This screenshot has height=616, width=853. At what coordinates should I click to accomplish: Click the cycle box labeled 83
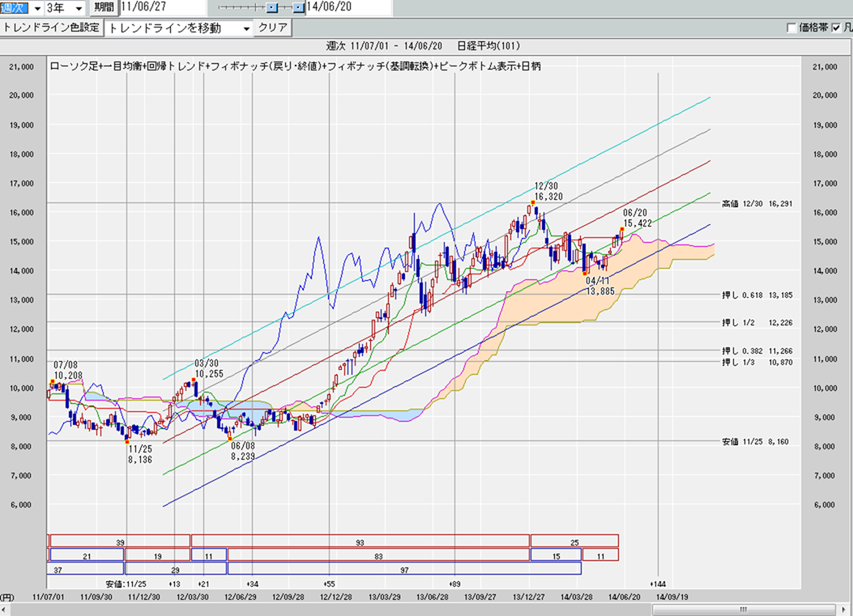378,555
